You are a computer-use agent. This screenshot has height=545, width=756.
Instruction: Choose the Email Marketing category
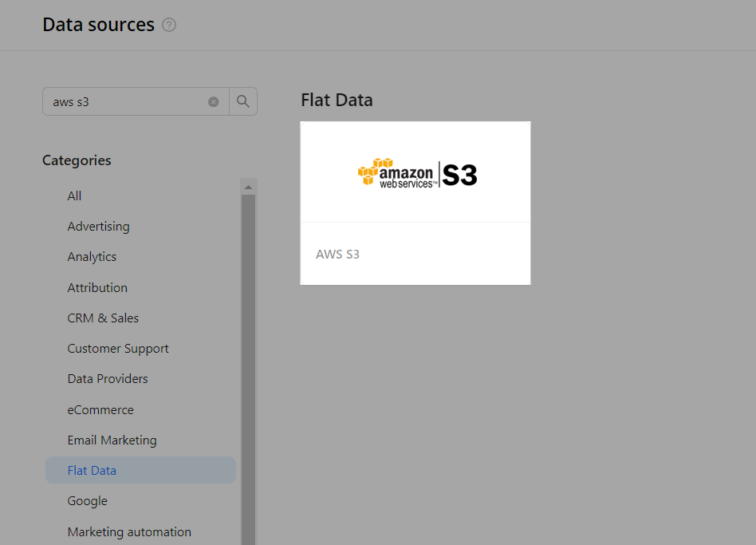coord(112,440)
